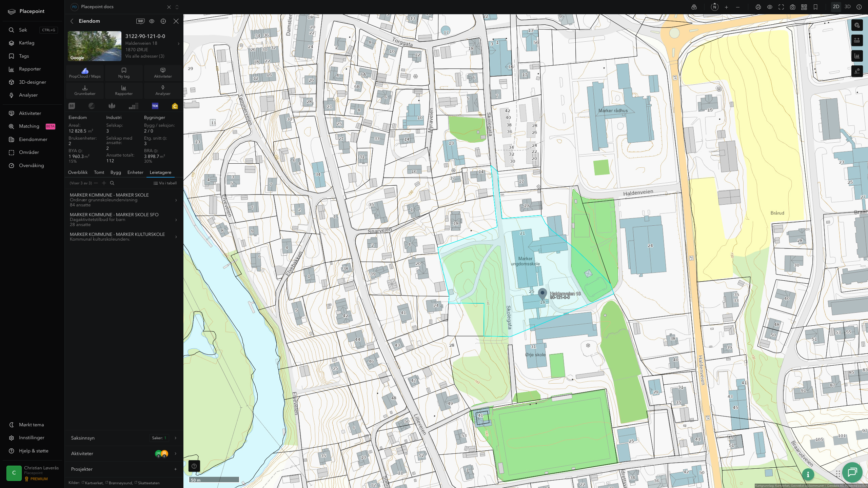Switch map to 2D mode
Viewport: 868px width, 488px height.
coord(836,7)
